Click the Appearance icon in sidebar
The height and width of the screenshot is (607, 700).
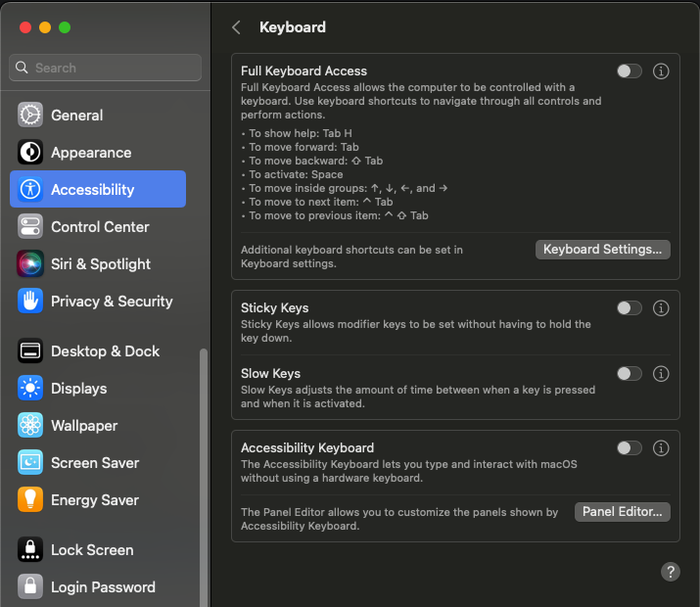[30, 152]
